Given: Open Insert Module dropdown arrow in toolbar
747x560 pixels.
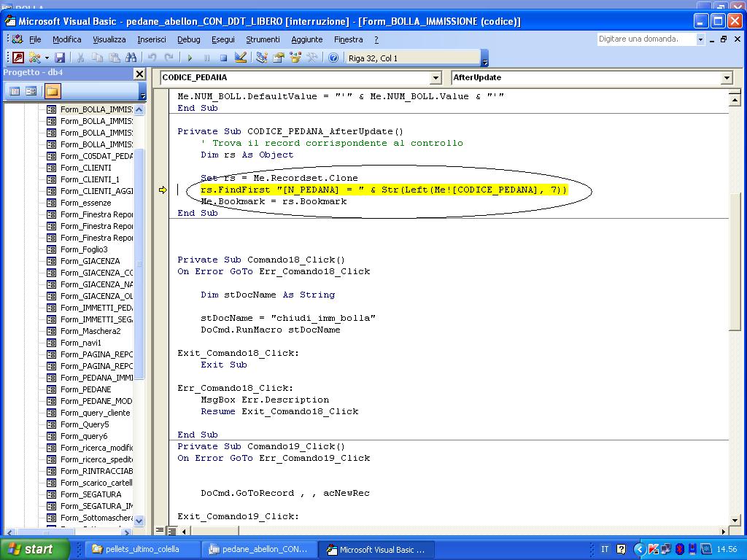Looking at the screenshot, I should click(47, 58).
